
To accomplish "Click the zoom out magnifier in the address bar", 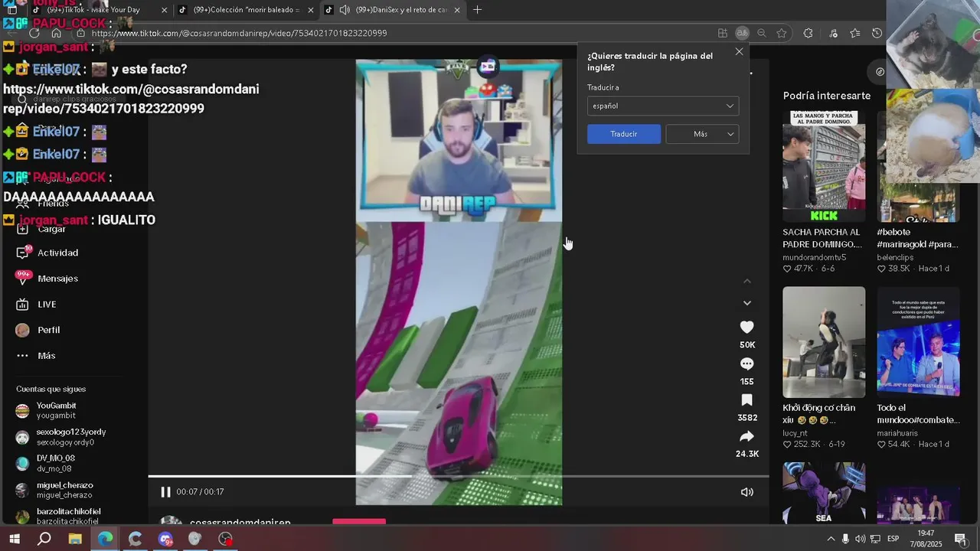I will point(762,33).
